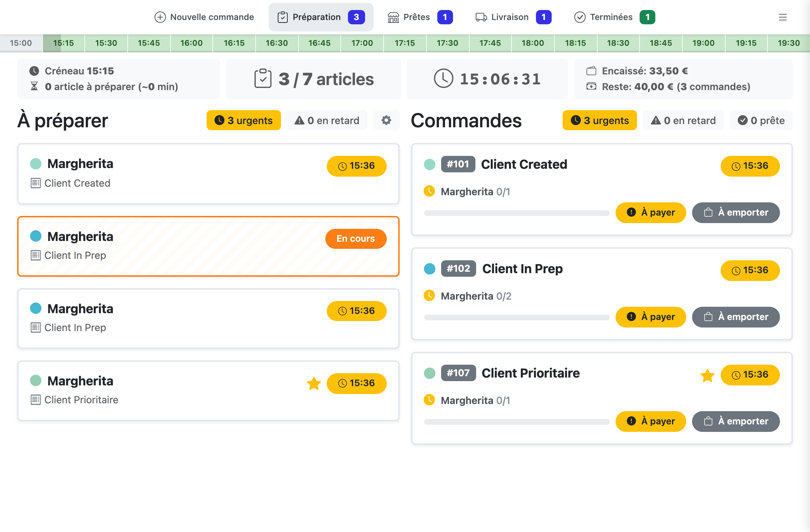This screenshot has width=810, height=532.
Task: Switch to the Préparation tab
Action: 321,17
